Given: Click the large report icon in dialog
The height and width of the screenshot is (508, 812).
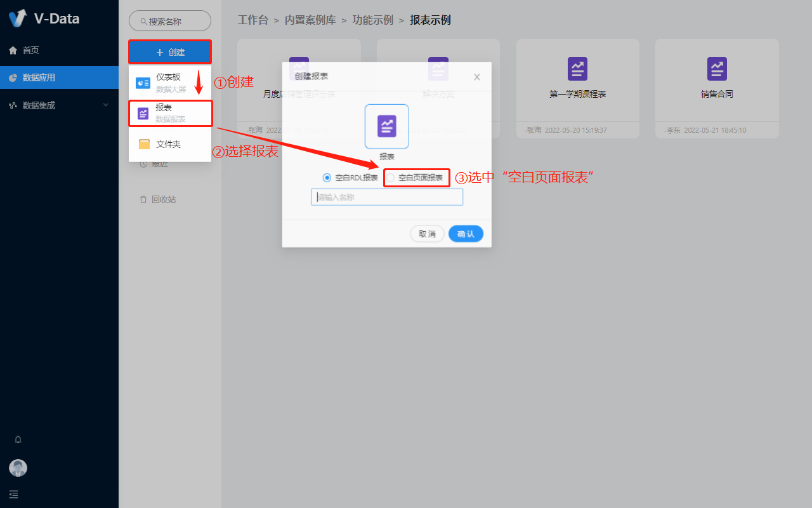Looking at the screenshot, I should [386, 126].
